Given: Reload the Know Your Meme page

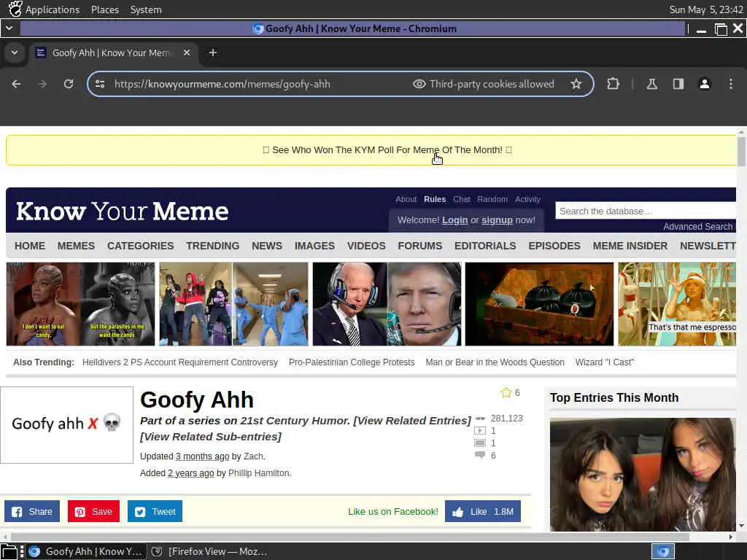Looking at the screenshot, I should [x=69, y=84].
